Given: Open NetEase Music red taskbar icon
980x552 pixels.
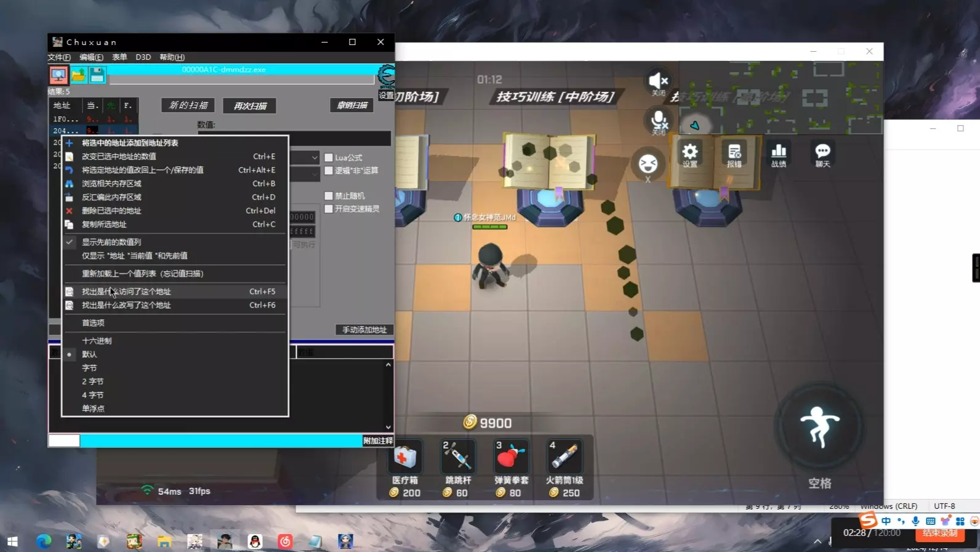Looking at the screenshot, I should (285, 542).
